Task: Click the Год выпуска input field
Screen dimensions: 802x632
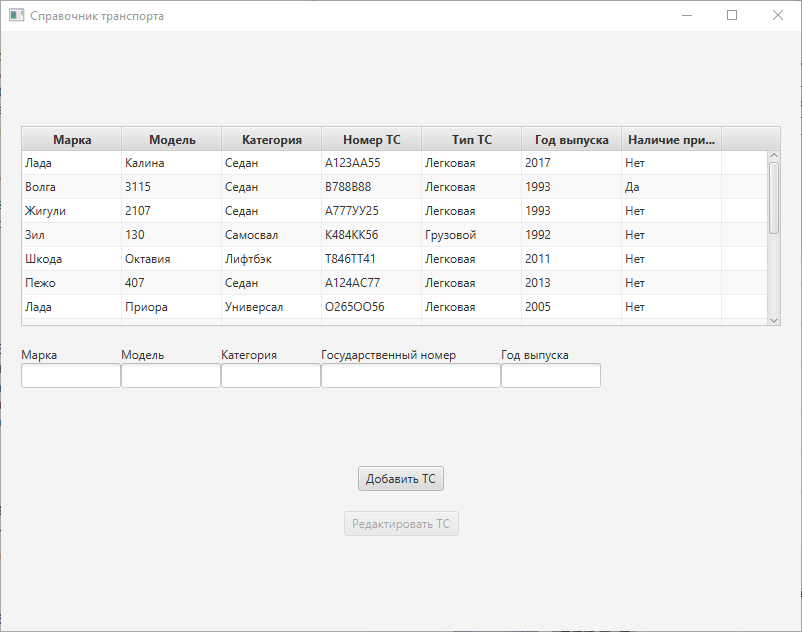Action: click(550, 375)
